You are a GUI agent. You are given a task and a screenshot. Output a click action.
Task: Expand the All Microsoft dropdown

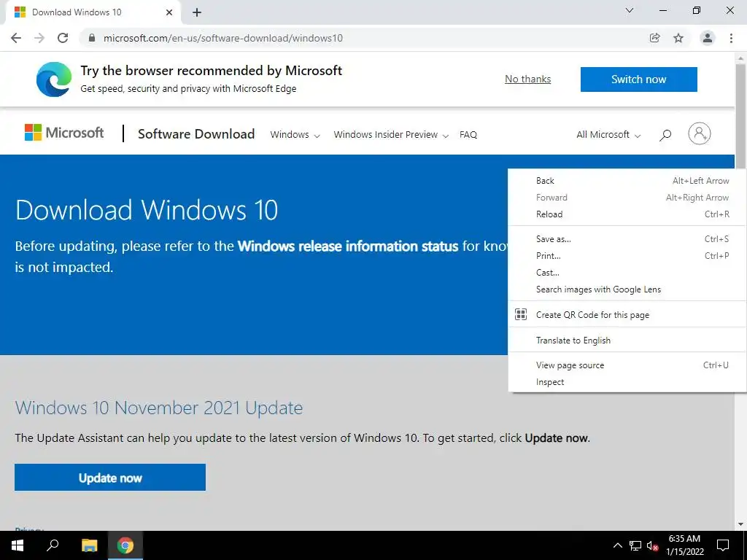pyautogui.click(x=608, y=135)
